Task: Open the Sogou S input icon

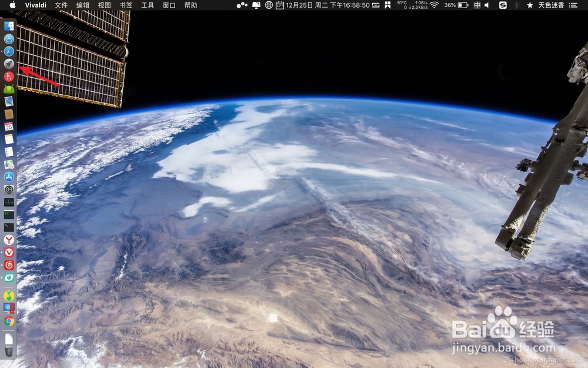Action: (x=503, y=5)
